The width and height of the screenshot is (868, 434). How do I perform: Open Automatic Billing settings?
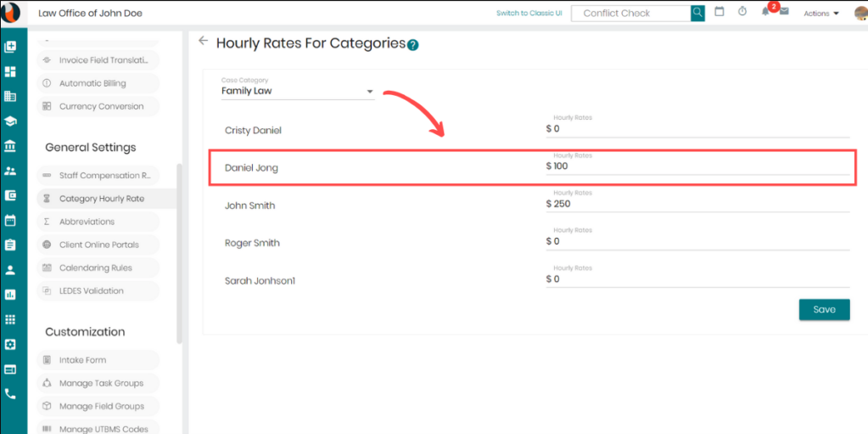tap(92, 83)
